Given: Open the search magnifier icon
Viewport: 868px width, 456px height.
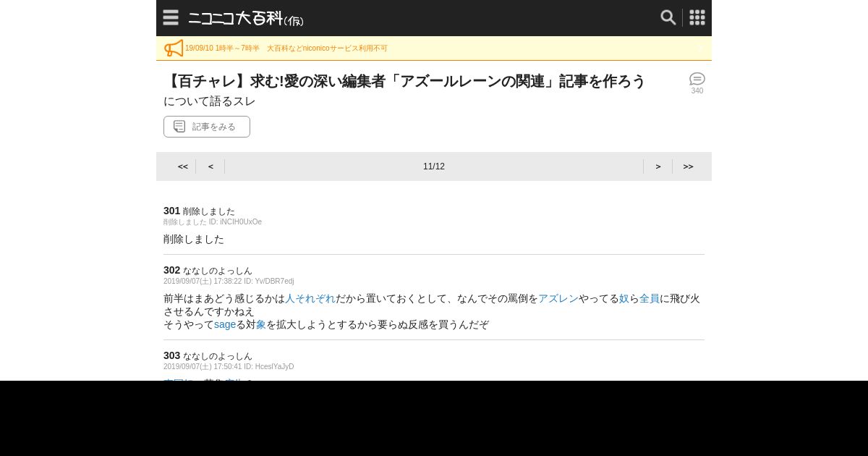Looking at the screenshot, I should [668, 17].
